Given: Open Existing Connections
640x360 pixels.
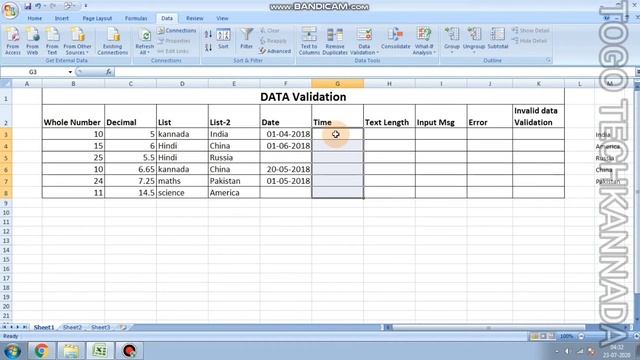Looking at the screenshot, I should tap(113, 41).
